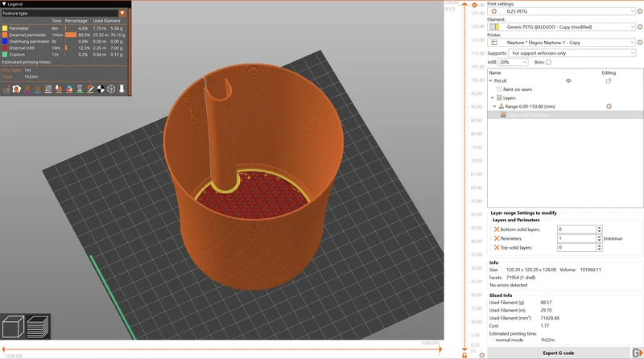Image resolution: width=644 pixels, height=359 pixels.
Task: Remove the Perimeters override setting
Action: (x=497, y=238)
